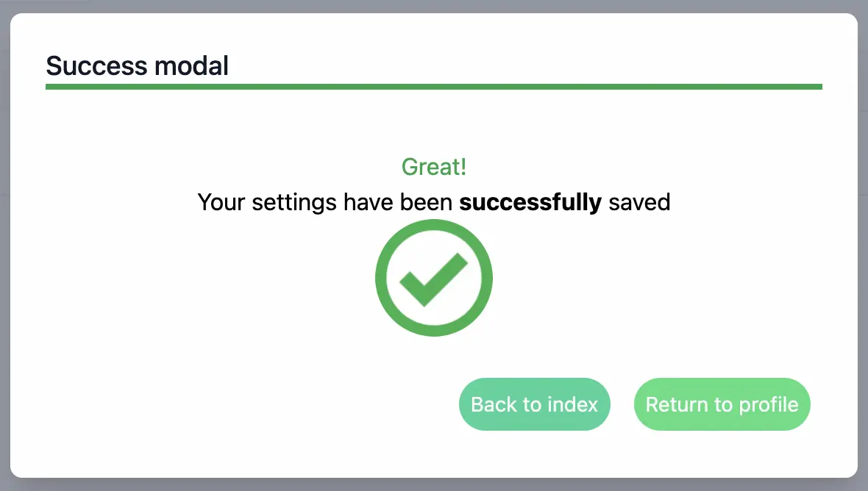Click the Success modal heading
Image resolution: width=868 pixels, height=491 pixels.
pos(138,66)
